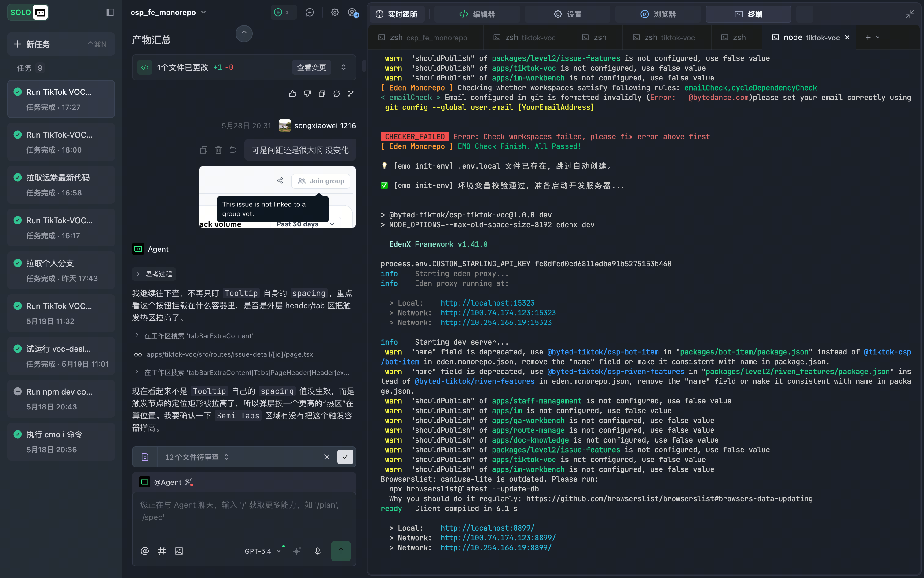The image size is (924, 578).
Task: Send the message with green arrow button
Action: (341, 551)
